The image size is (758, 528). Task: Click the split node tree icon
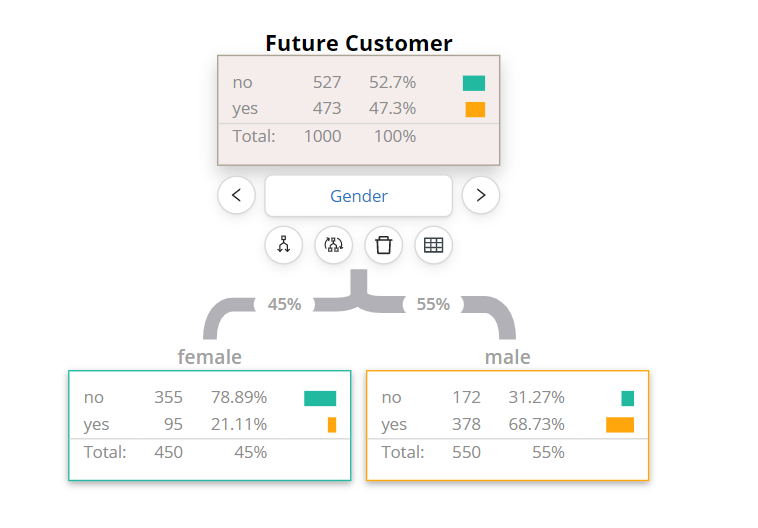[284, 245]
